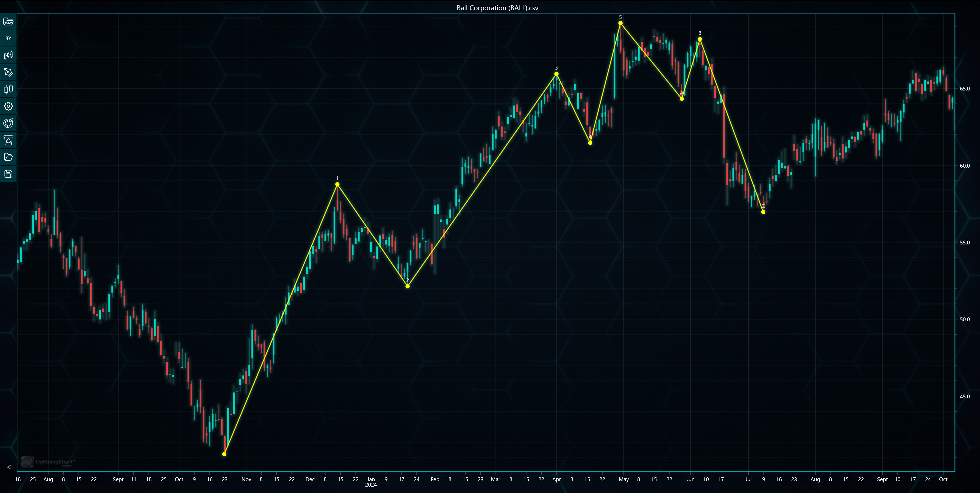Click the Feb label on the date axis
The height and width of the screenshot is (493, 980).
[x=435, y=479]
